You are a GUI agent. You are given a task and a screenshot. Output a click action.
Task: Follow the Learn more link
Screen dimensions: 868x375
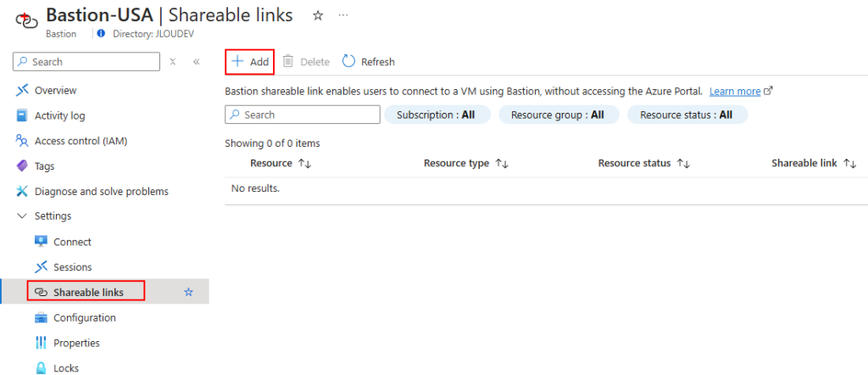[x=735, y=92]
